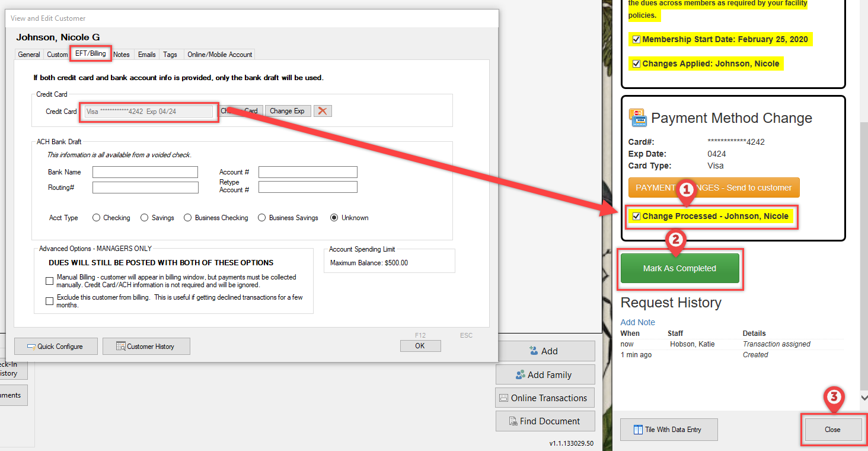Click the Exp Date value 0424
The height and width of the screenshot is (451, 868).
point(717,154)
